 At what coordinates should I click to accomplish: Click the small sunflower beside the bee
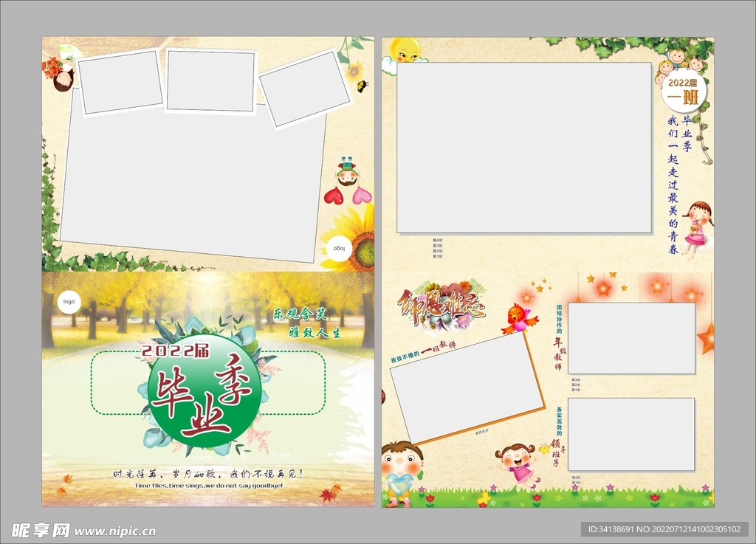click(354, 72)
